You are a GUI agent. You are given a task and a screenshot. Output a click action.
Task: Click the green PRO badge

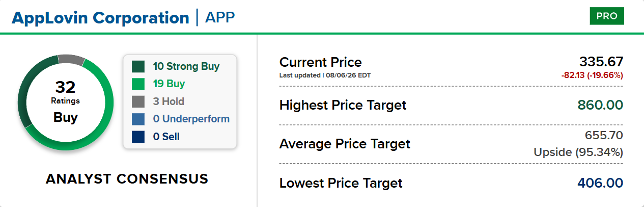click(x=607, y=16)
